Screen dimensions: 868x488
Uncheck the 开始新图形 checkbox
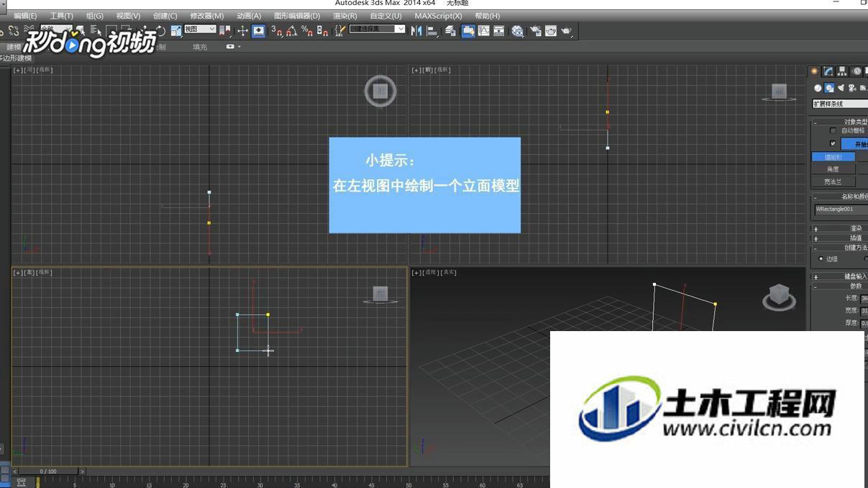(x=833, y=143)
